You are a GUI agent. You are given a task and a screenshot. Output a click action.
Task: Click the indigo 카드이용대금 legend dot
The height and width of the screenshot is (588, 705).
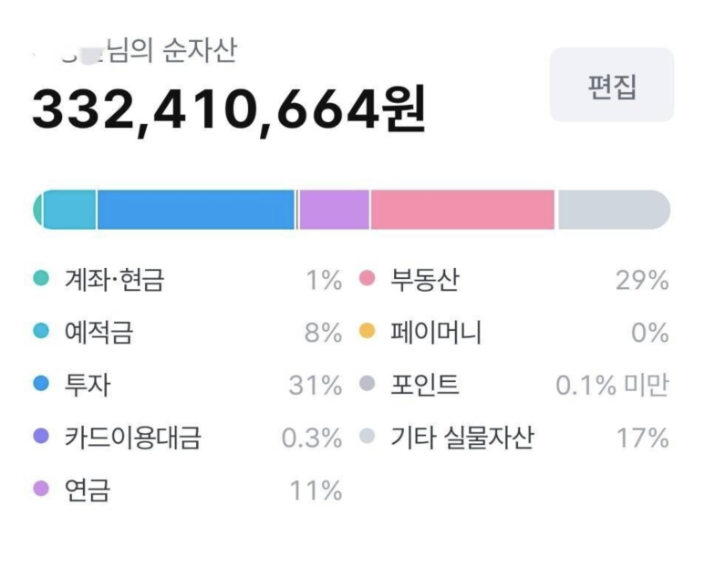point(41,438)
